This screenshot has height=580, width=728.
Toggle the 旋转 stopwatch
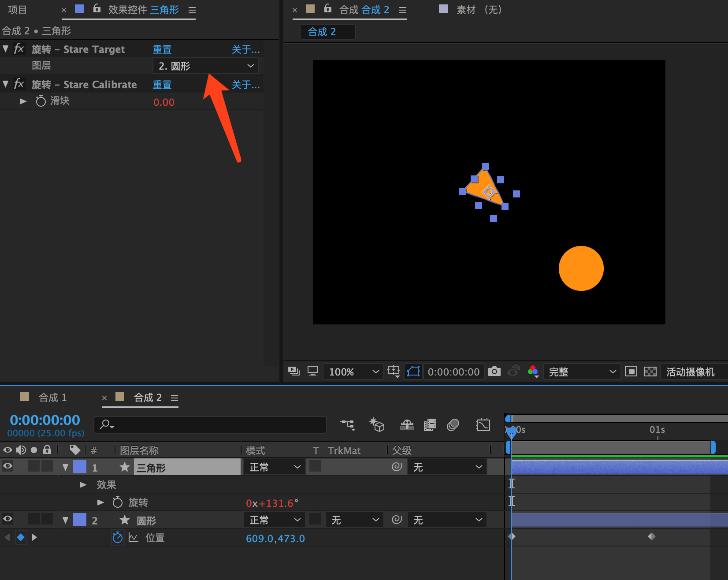point(118,502)
